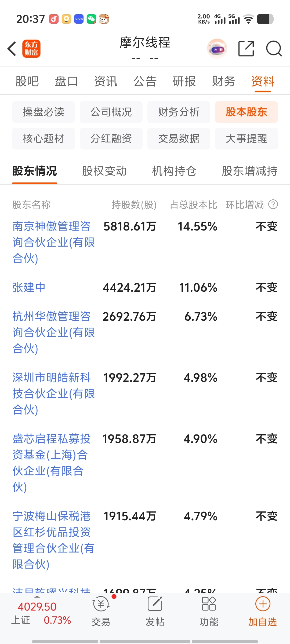
Task: Open shareholder link 南京神傲管理咨询合伙企业
Action: coord(53,242)
